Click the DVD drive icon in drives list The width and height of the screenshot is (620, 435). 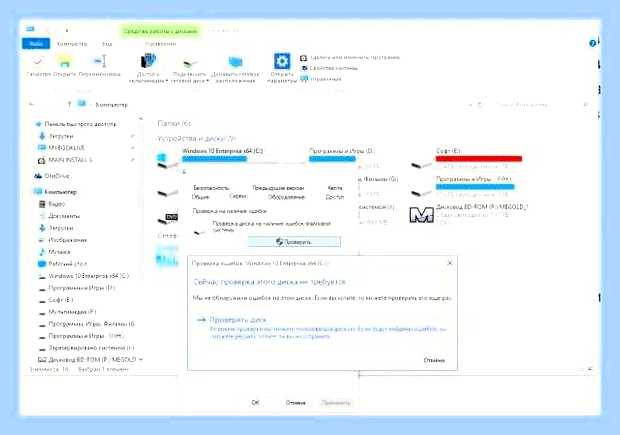[x=168, y=218]
